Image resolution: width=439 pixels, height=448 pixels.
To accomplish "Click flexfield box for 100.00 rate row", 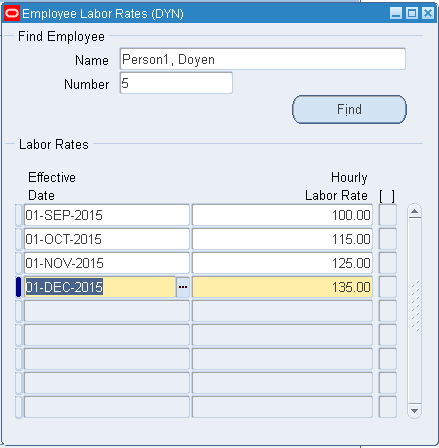I will pyautogui.click(x=388, y=215).
